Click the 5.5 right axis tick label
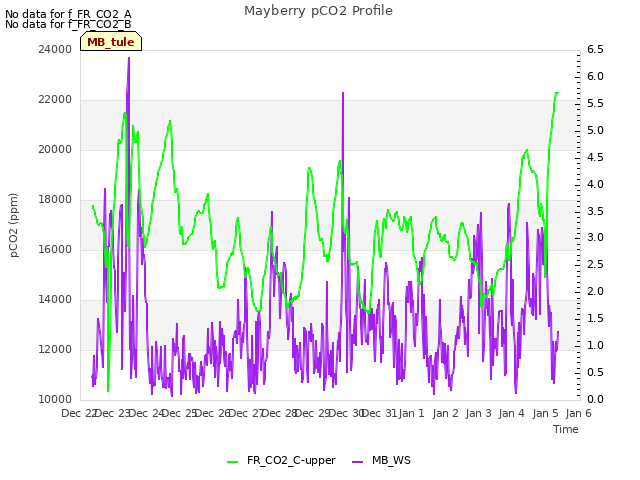Viewport: 640px width, 480px height. click(x=595, y=103)
